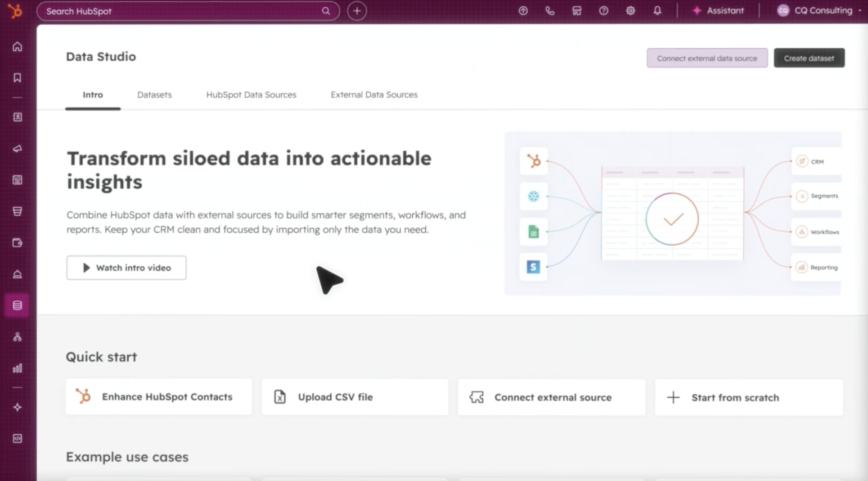Play the Watch intro video button
The image size is (868, 481).
tap(126, 268)
